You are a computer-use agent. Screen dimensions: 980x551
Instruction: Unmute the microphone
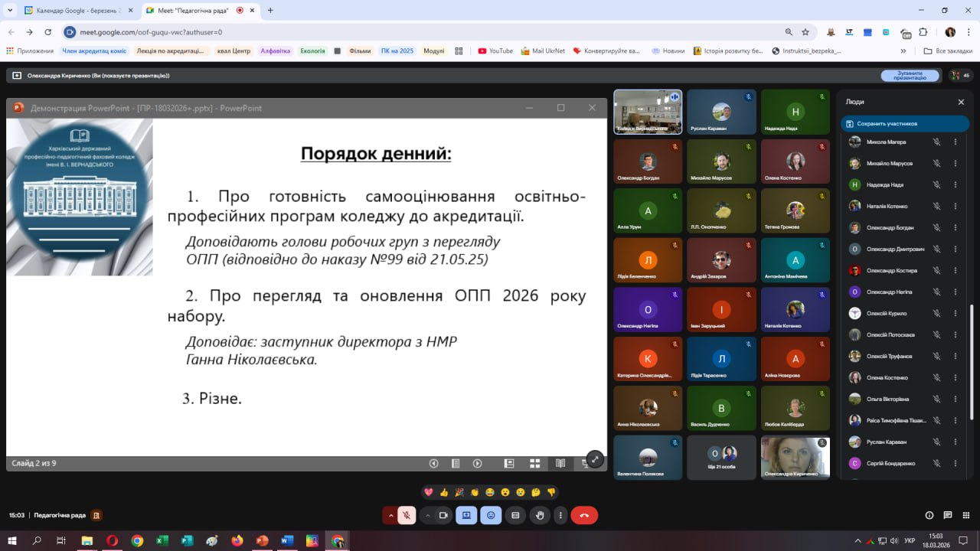click(407, 516)
